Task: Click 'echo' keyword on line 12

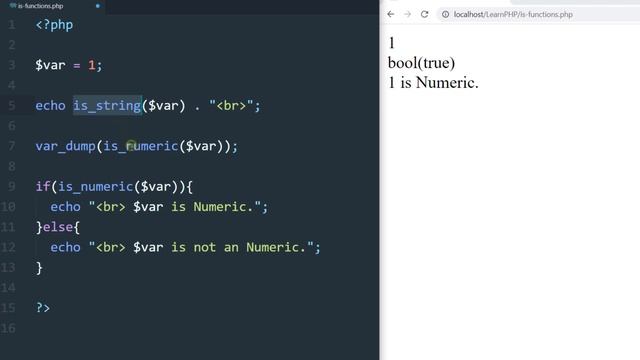Action: pyautogui.click(x=65, y=247)
